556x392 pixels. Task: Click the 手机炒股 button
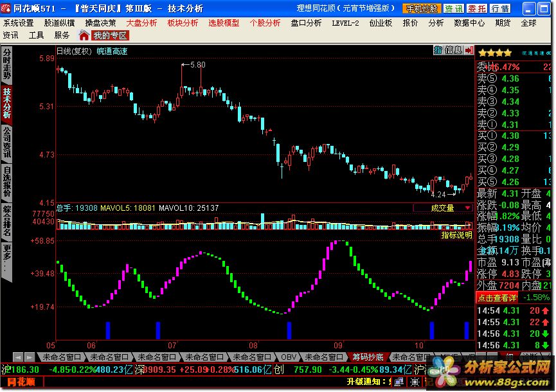click(x=422, y=8)
